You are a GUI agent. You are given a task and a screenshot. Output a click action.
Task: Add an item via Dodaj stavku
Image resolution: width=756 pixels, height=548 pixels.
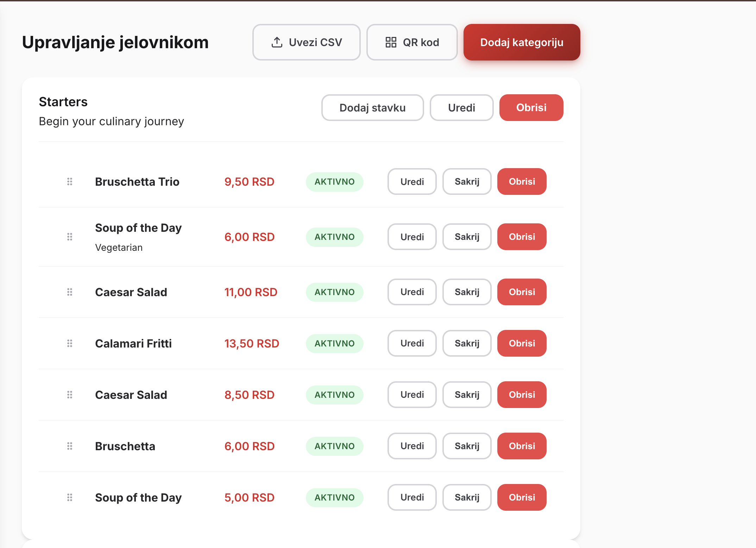click(x=372, y=108)
